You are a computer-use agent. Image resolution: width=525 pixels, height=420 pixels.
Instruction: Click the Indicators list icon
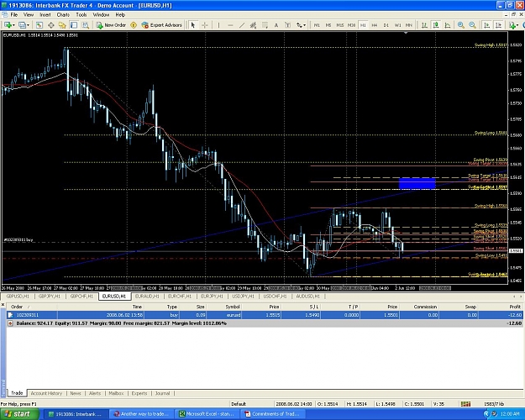pyautogui.click(x=512, y=25)
